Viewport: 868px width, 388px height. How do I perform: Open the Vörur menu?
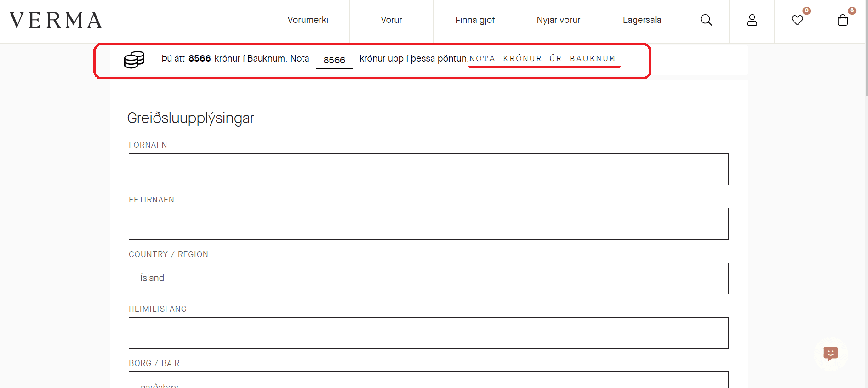point(391,20)
